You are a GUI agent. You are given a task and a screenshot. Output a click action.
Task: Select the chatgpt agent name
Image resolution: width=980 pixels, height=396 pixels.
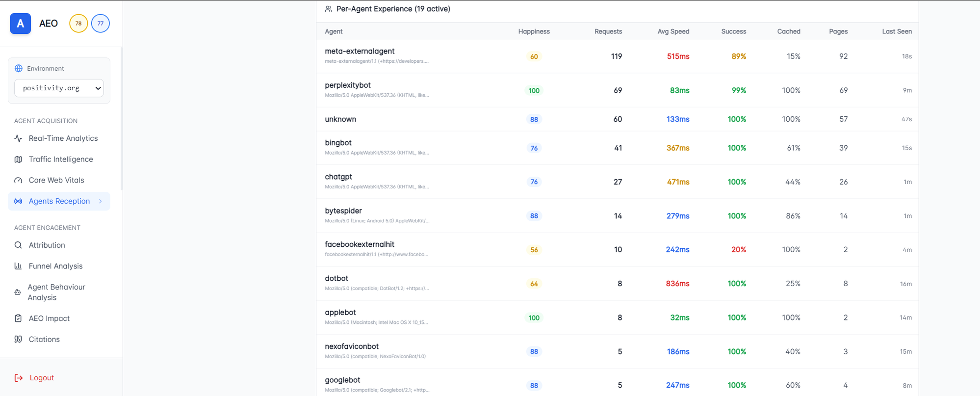coord(338,177)
